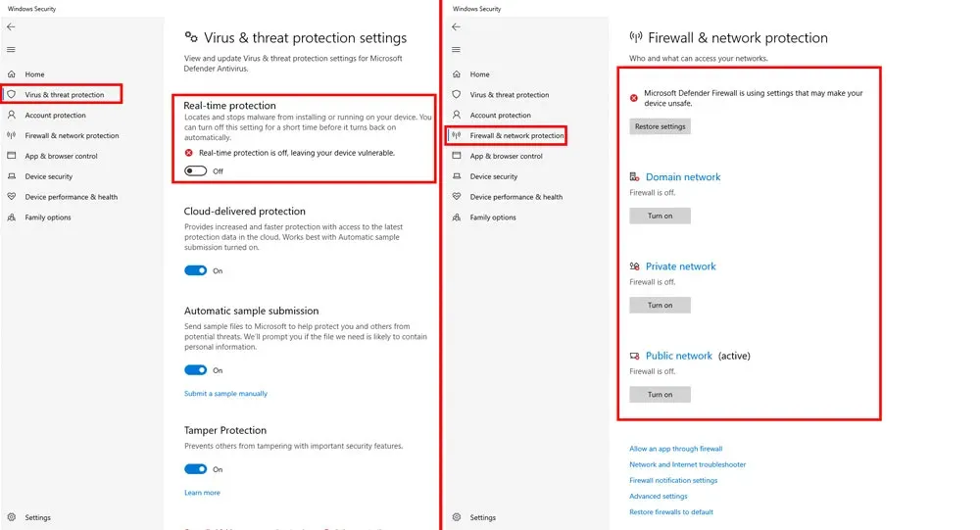Image resolution: width=980 pixels, height=530 pixels.
Task: Open the hamburger menu in the right window
Action: click(x=457, y=49)
